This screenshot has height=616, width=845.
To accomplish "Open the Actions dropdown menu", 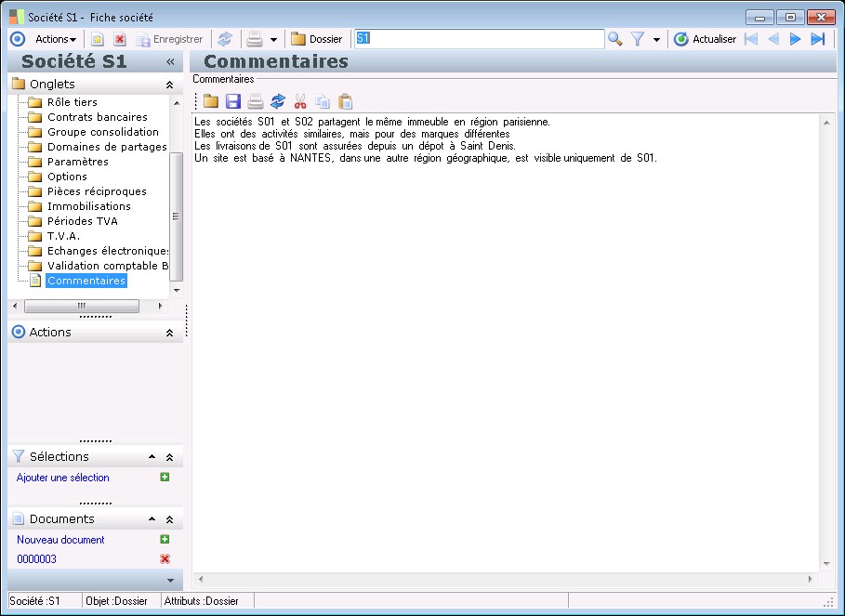I will click(x=55, y=39).
